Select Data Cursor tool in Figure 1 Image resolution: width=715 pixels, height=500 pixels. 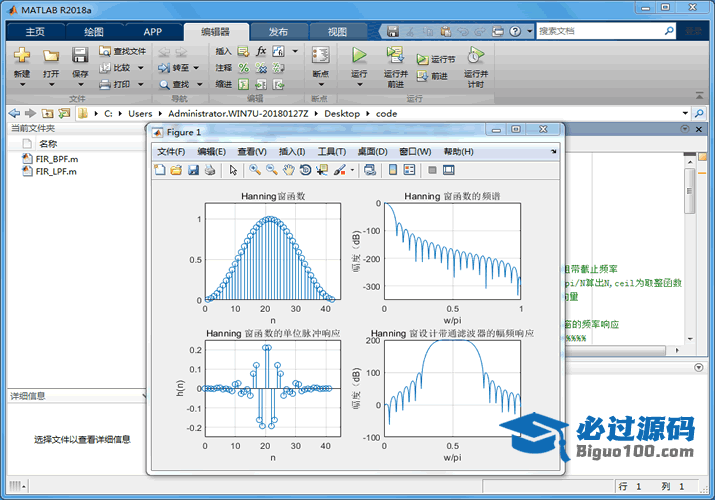pos(322,170)
